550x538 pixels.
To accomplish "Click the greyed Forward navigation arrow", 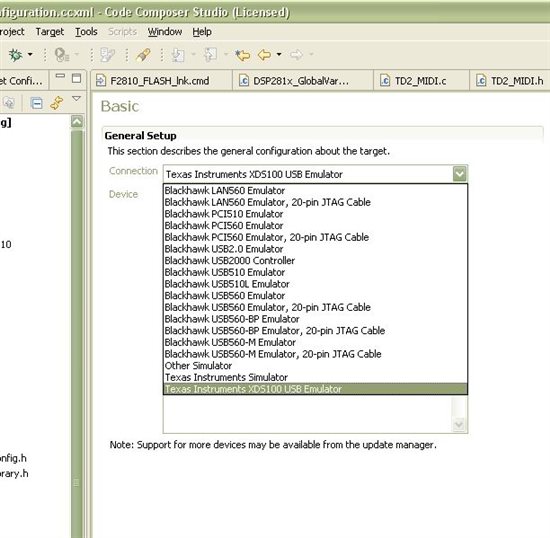I will pos(296,55).
